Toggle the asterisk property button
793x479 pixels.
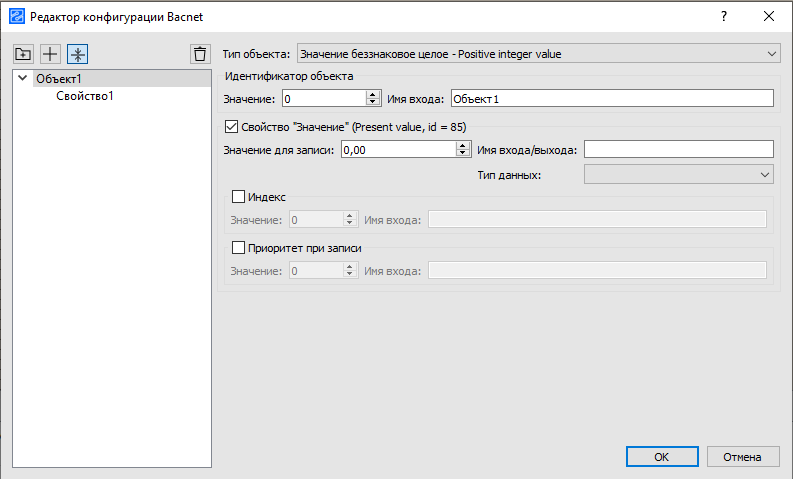coord(77,54)
